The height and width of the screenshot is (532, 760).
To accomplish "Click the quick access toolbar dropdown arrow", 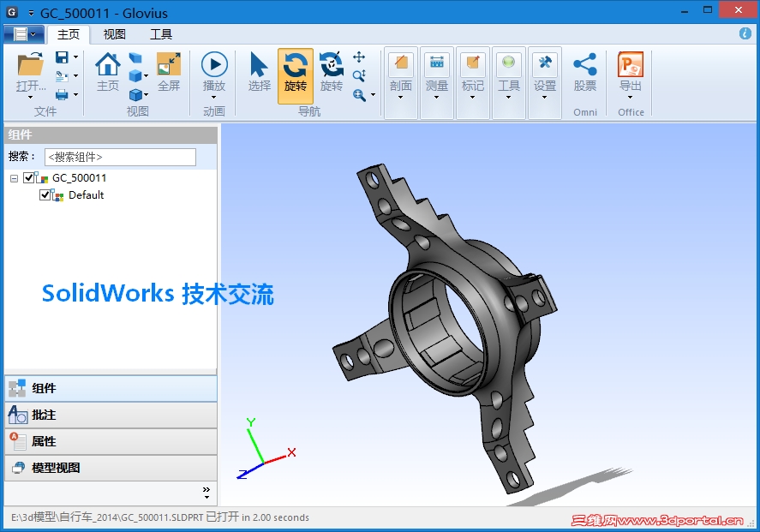I will point(31,13).
